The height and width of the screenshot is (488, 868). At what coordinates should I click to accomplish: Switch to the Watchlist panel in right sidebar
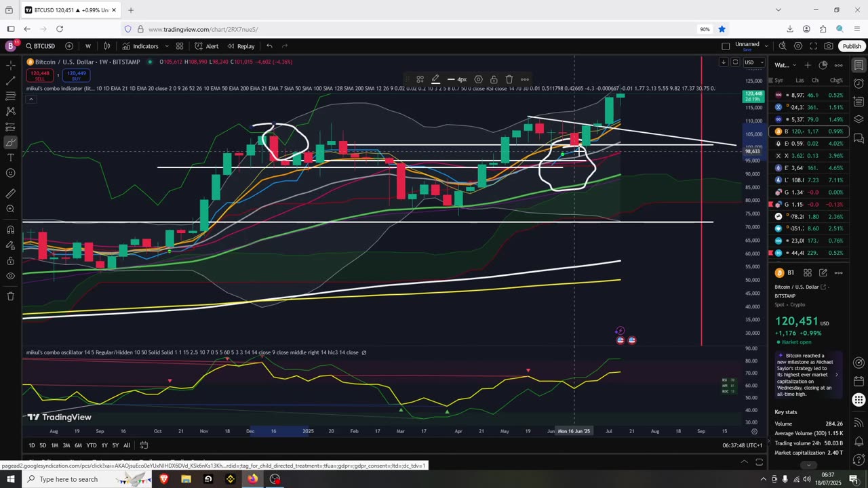click(859, 65)
